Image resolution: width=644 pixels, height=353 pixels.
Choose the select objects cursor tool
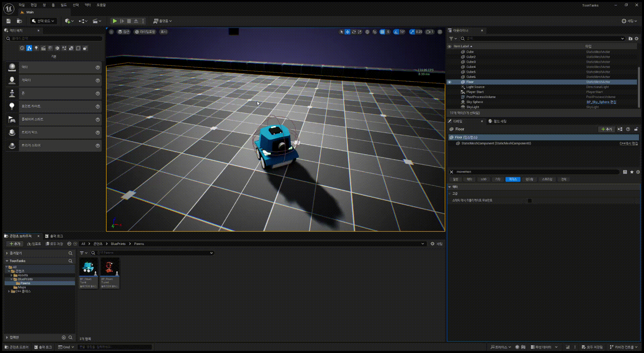[341, 32]
